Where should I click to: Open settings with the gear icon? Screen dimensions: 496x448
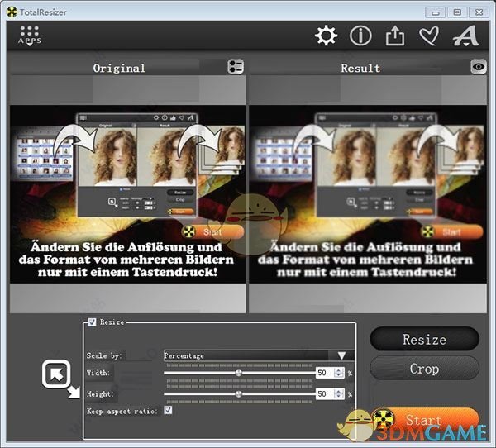click(326, 36)
